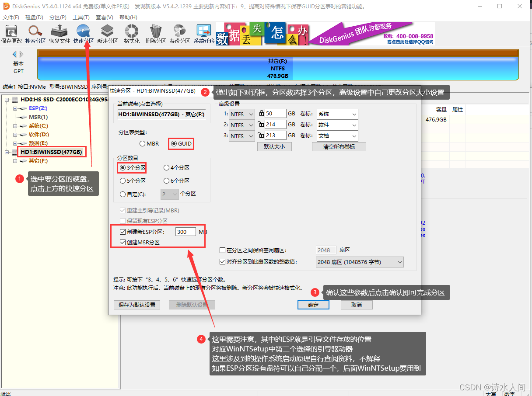Viewport: 532px width, 396px height.
Task: Click 保存为默认设置 button
Action: [x=137, y=305]
